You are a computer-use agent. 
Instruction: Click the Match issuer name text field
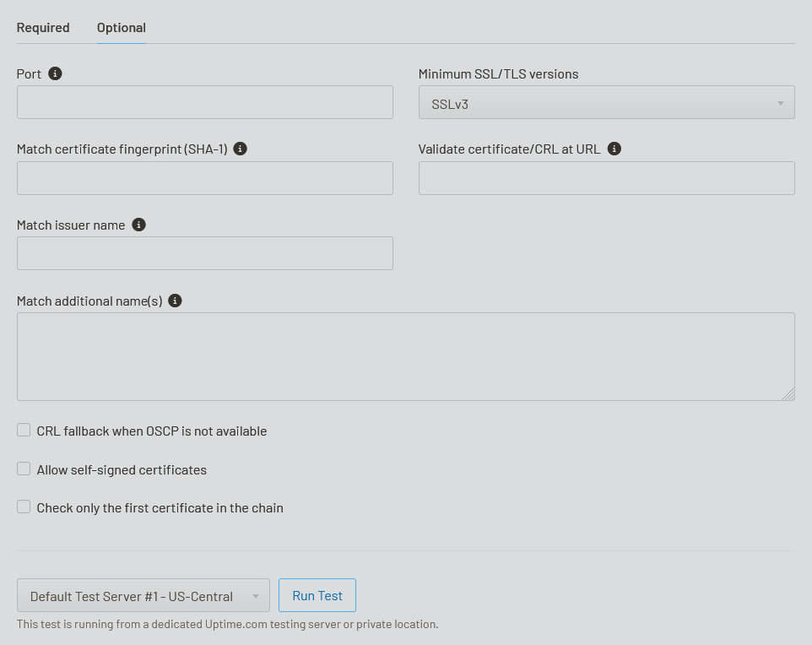point(204,253)
